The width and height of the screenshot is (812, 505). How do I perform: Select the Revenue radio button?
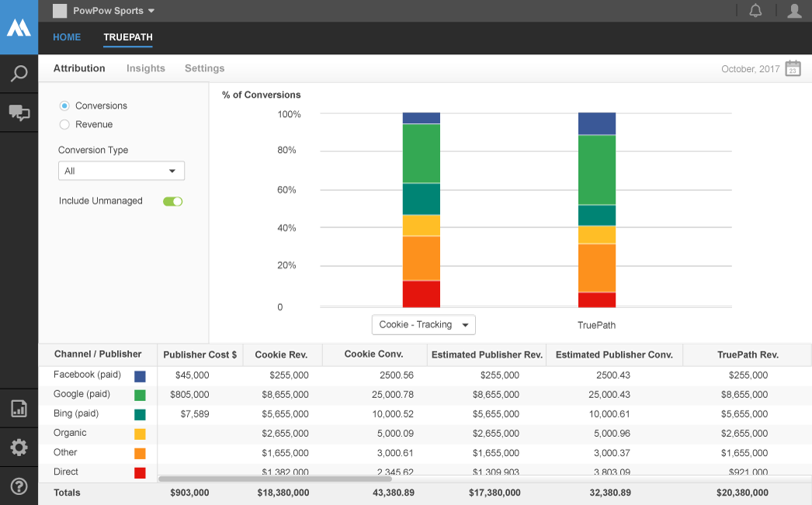point(64,125)
